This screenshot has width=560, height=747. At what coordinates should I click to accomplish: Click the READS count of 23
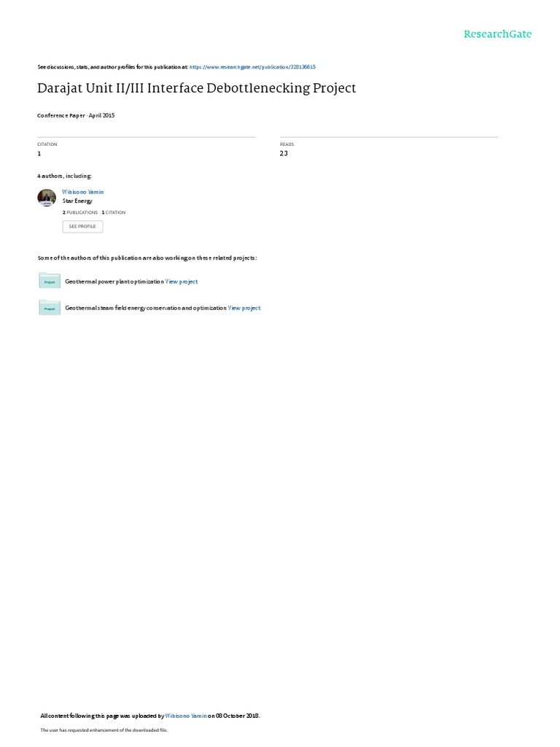point(284,153)
